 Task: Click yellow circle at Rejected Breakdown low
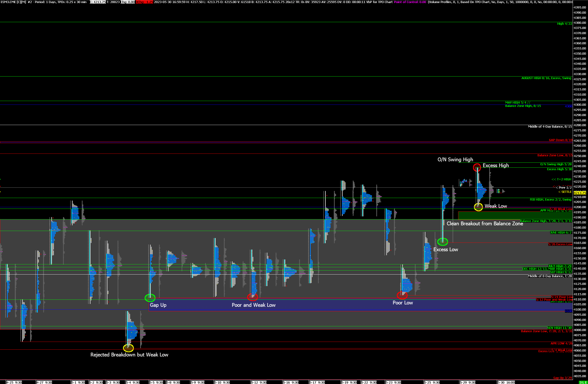(128, 348)
